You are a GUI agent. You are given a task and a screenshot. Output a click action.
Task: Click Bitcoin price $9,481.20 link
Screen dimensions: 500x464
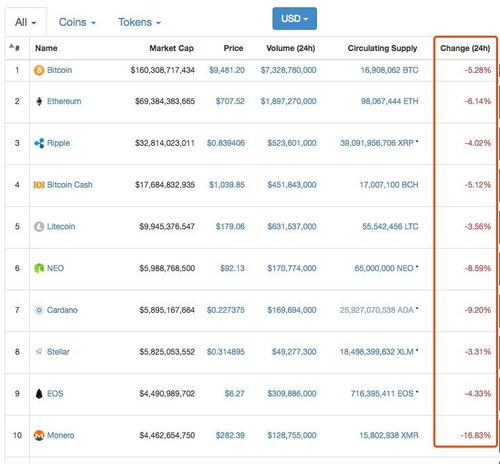[x=227, y=70]
